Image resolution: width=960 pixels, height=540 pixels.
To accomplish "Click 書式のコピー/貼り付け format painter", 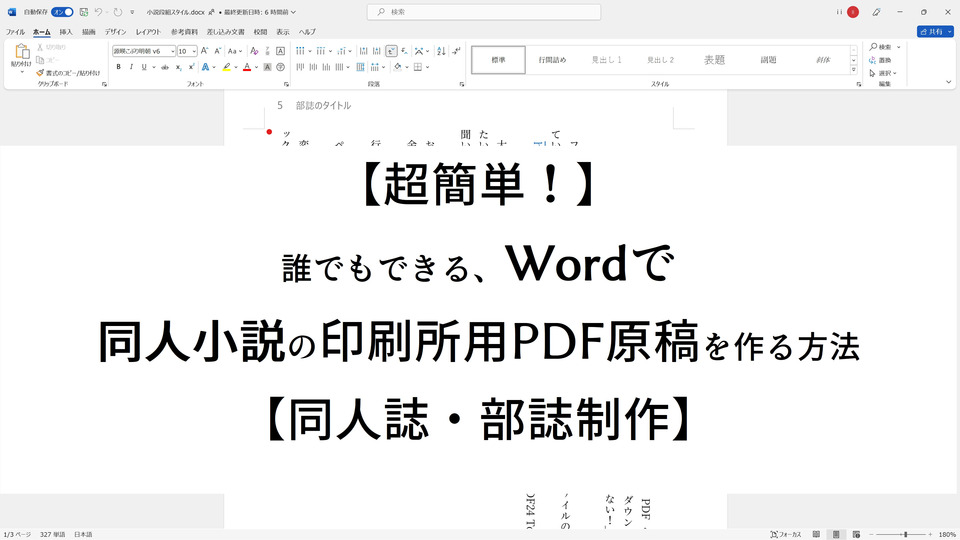I will point(68,73).
